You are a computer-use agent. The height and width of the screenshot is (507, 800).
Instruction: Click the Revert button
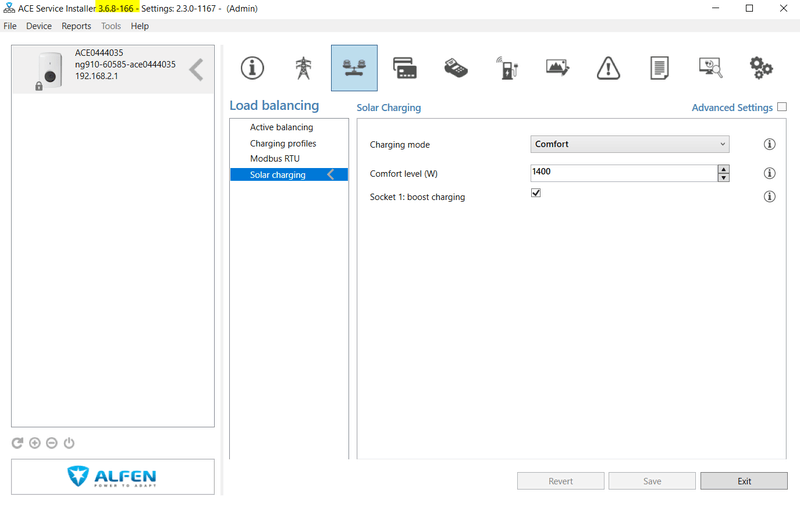tap(561, 481)
